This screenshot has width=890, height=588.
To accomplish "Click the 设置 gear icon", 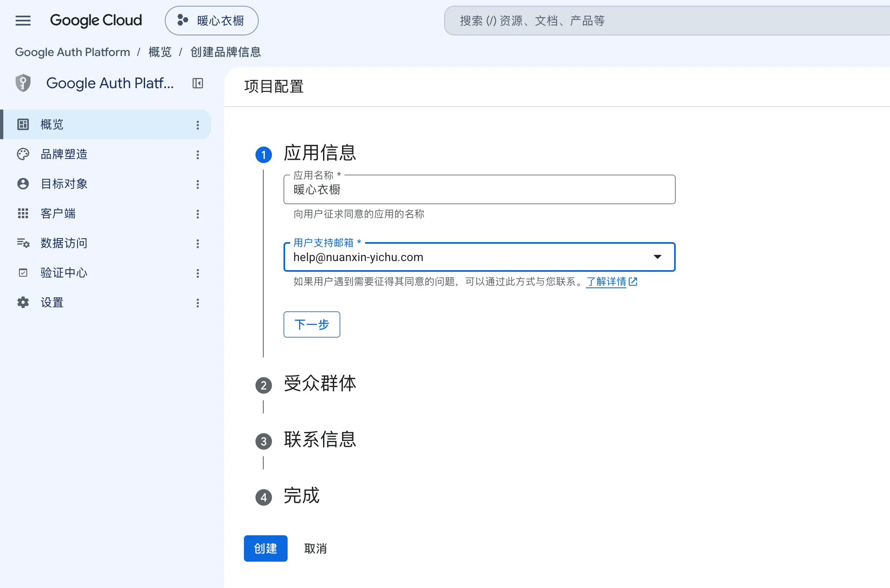I will [x=23, y=302].
